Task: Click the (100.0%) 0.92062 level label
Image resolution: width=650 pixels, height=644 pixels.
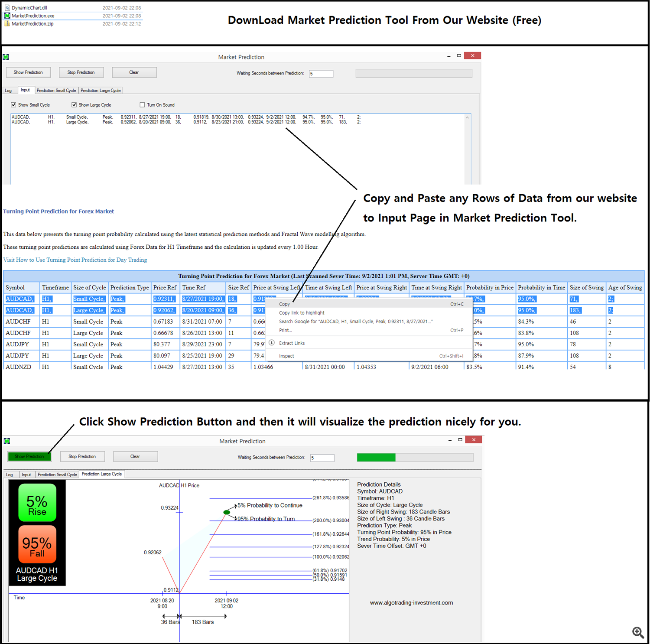Action: pyautogui.click(x=331, y=557)
